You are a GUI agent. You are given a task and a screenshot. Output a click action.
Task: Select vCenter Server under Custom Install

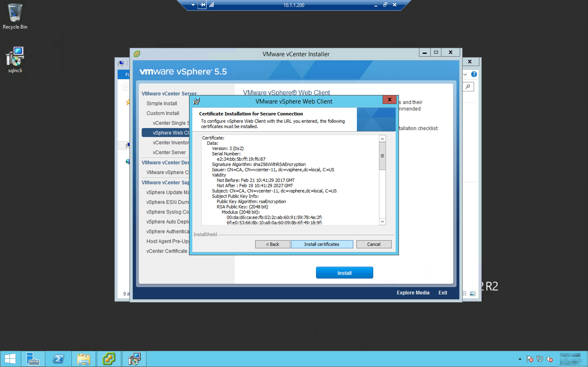[x=169, y=153]
